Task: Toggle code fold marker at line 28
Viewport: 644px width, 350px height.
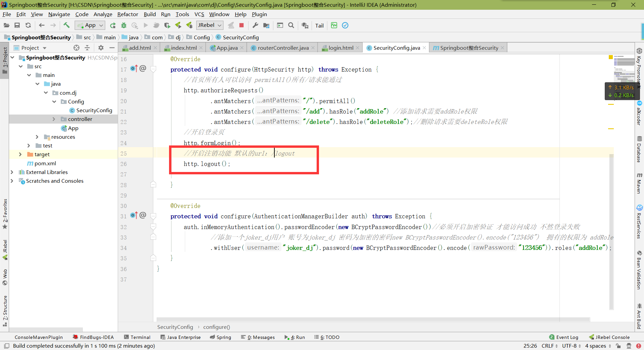Action: [x=153, y=184]
